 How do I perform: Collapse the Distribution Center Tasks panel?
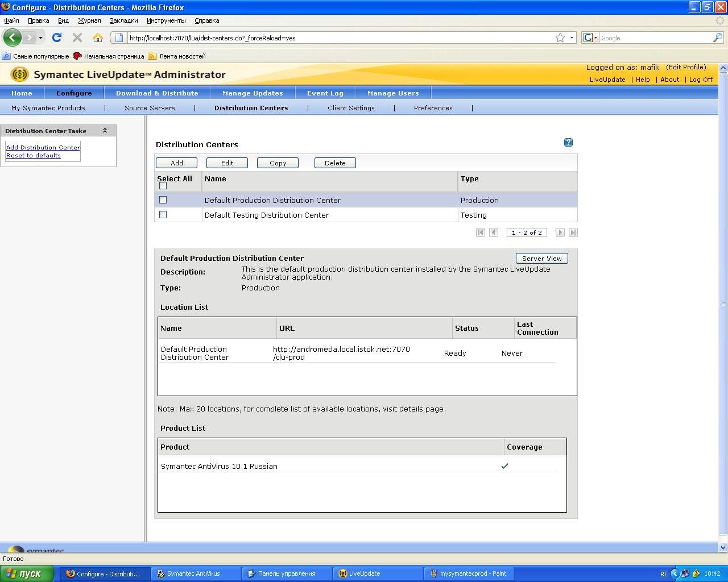pyautogui.click(x=105, y=131)
